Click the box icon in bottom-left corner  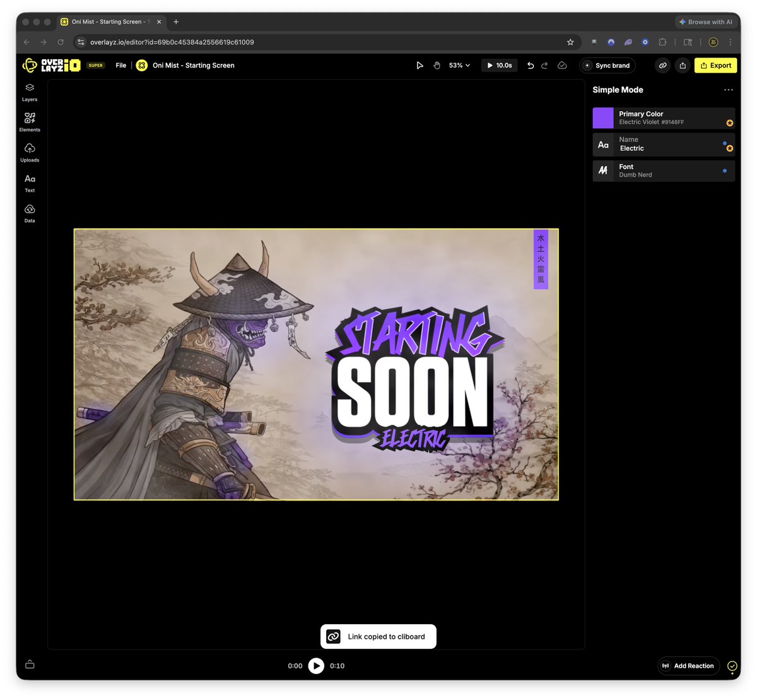(x=30, y=665)
